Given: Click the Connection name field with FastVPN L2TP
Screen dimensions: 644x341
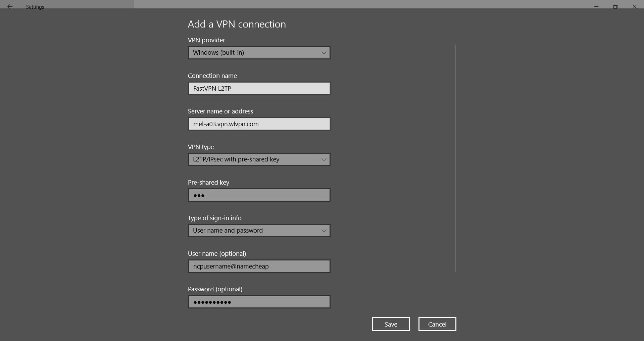Looking at the screenshot, I should click(x=259, y=88).
